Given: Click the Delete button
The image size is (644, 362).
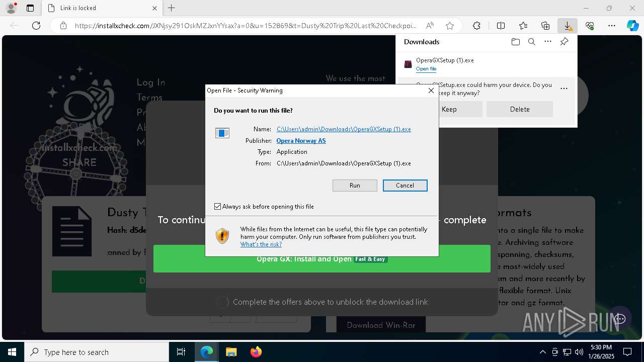Looking at the screenshot, I should coord(520,109).
